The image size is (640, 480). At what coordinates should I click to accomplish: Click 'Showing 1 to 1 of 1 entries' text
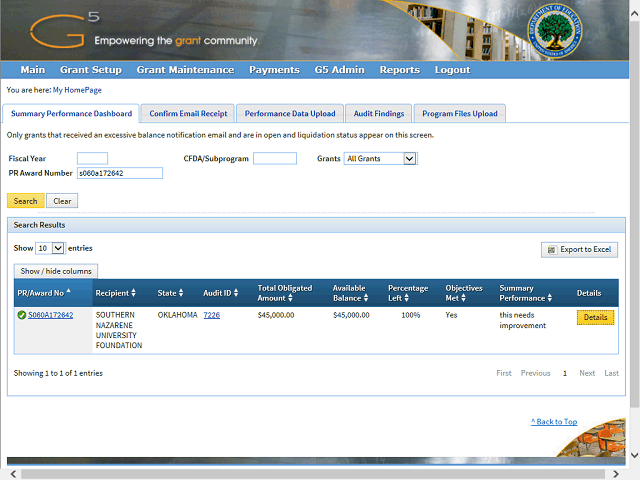(x=58, y=373)
